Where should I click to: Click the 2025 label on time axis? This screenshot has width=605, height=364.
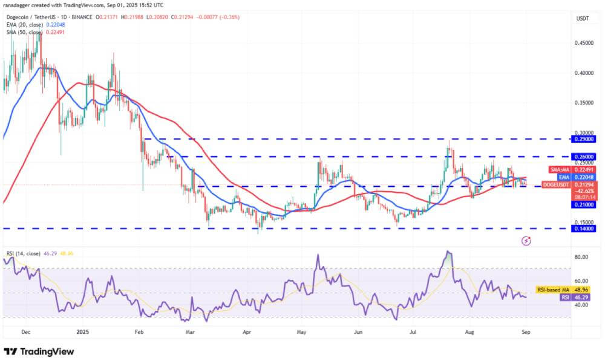[x=82, y=332]
